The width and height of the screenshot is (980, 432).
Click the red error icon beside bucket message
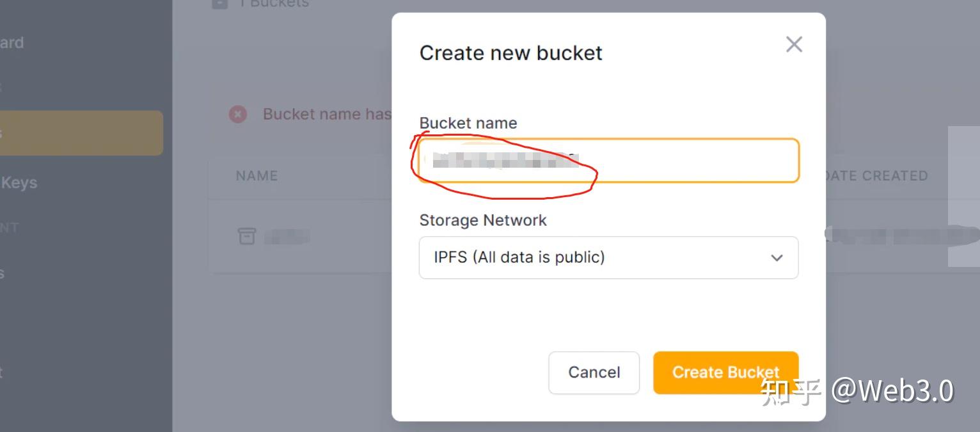(x=238, y=115)
